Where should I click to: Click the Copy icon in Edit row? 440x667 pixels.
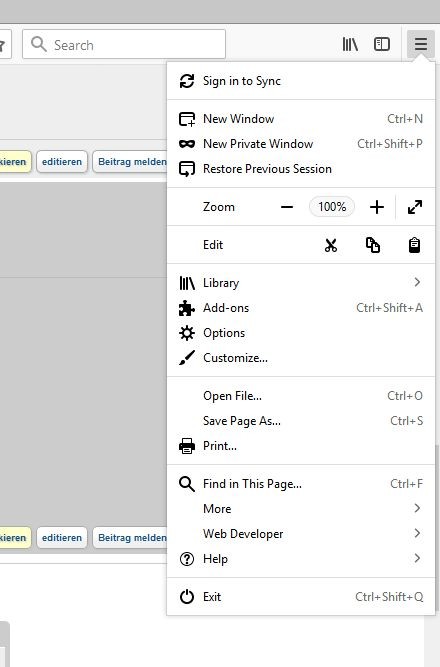point(373,245)
